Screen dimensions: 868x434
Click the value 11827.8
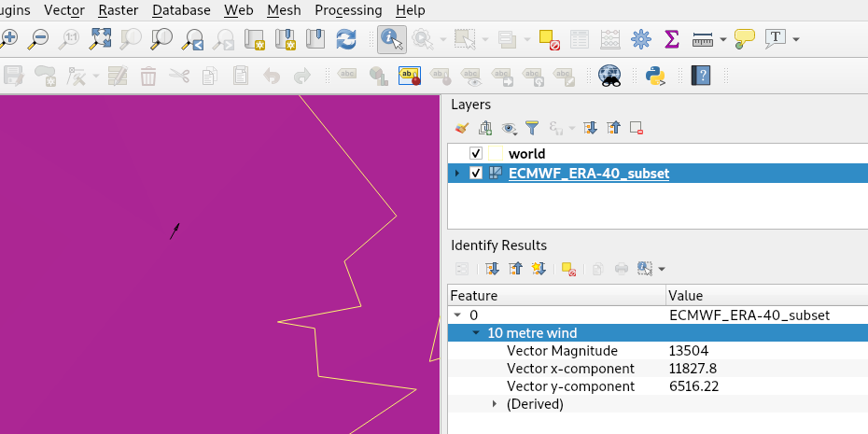click(693, 368)
